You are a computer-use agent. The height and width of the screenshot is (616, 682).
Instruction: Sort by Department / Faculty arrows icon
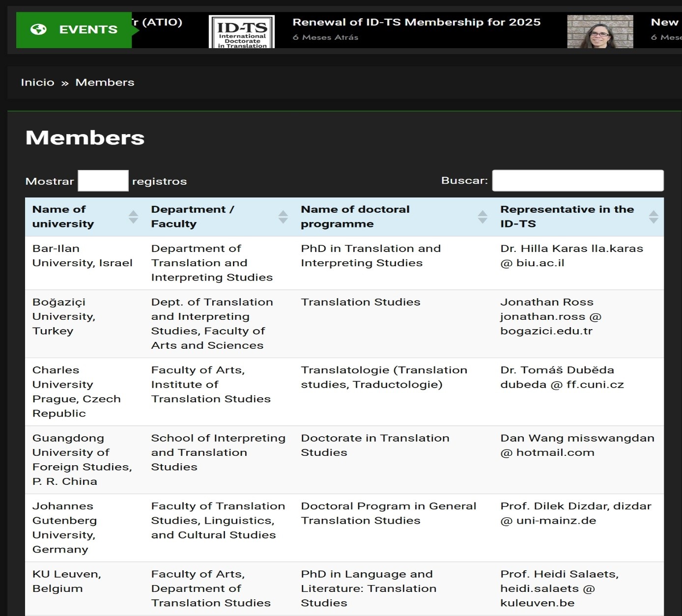pos(283,217)
